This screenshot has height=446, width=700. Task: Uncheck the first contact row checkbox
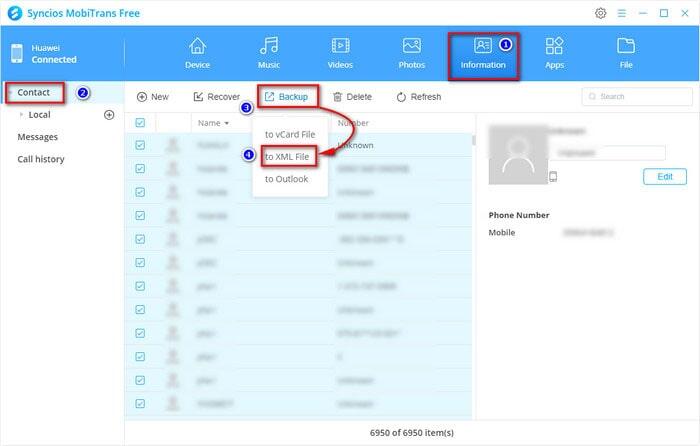coord(140,145)
